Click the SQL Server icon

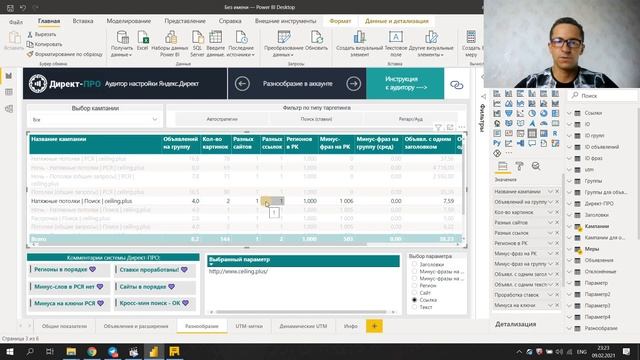[198, 38]
